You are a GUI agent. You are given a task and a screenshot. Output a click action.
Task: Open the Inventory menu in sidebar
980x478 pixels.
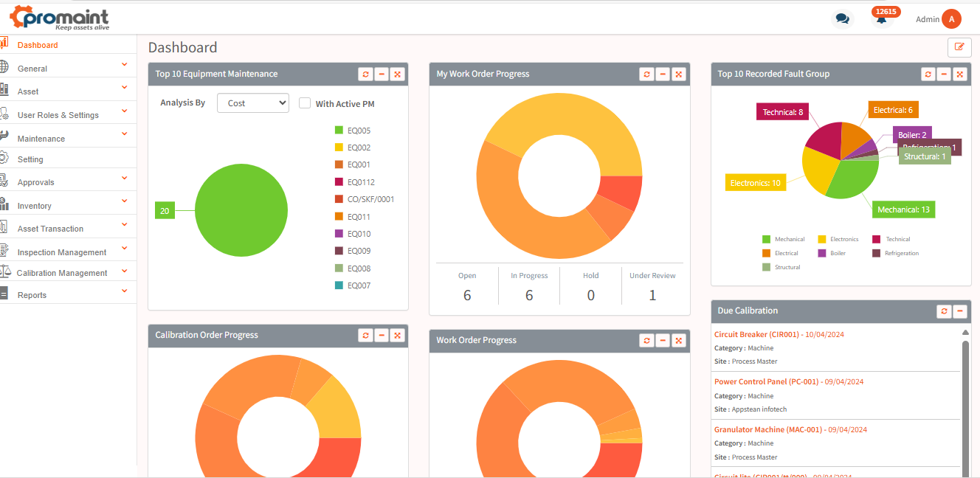(x=35, y=204)
